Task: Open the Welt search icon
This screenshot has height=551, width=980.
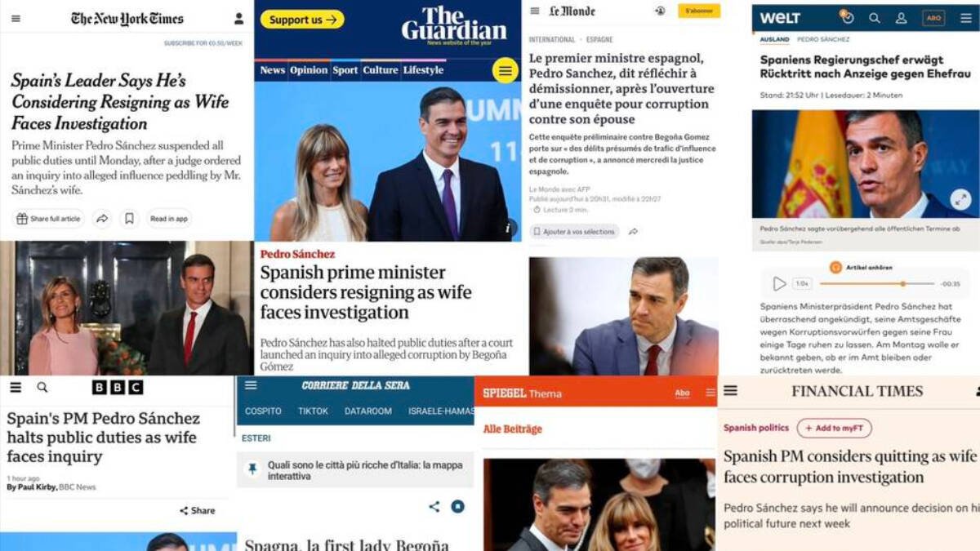Action: click(x=875, y=18)
